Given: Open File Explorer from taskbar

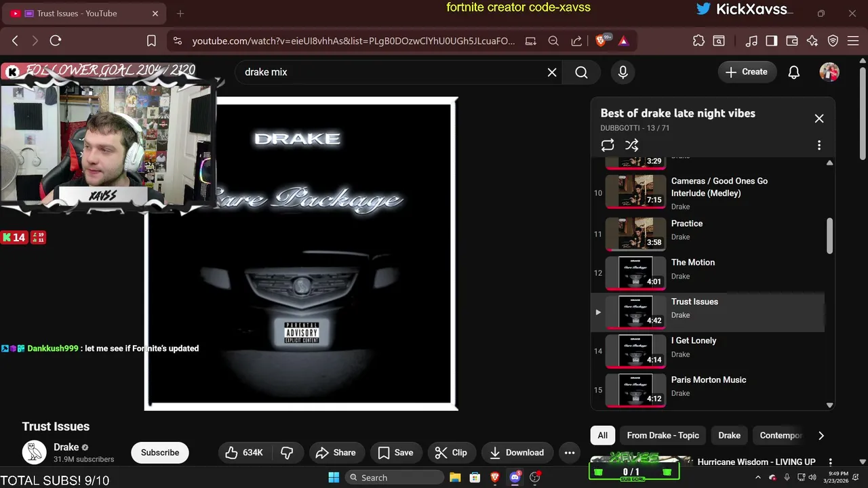Looking at the screenshot, I should click(x=455, y=477).
